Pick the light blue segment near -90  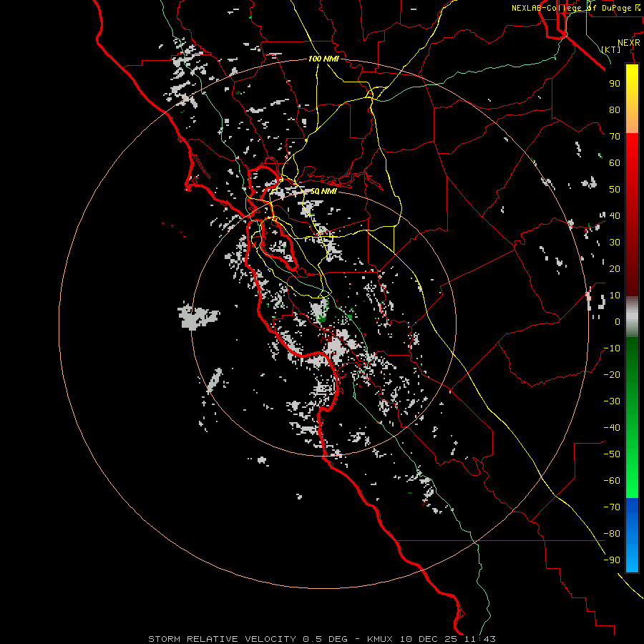pos(632,559)
